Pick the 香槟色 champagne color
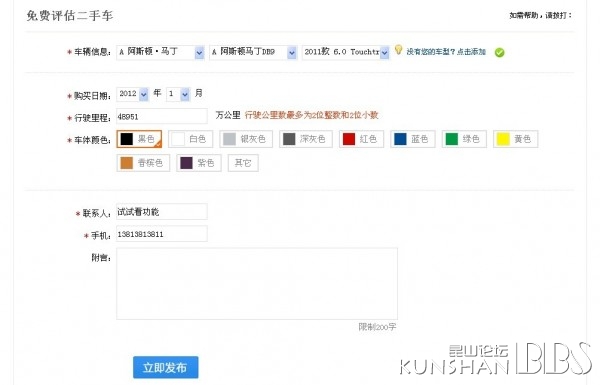 point(143,163)
